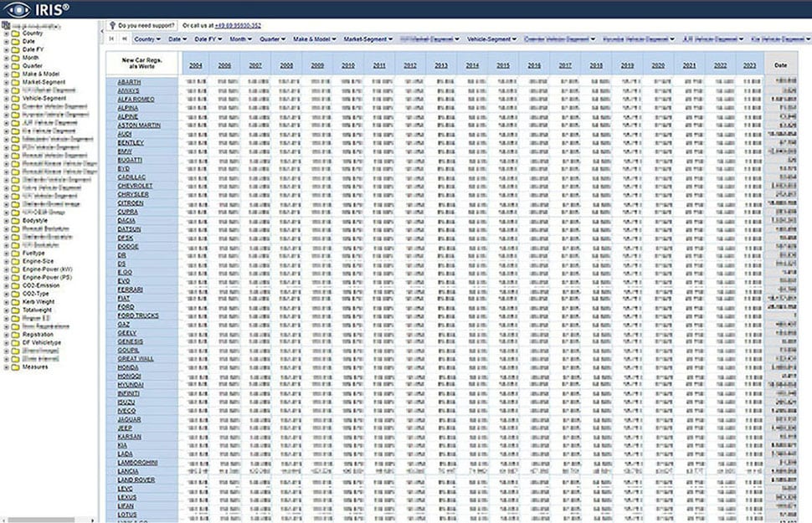Click the support icon beside 'Do you need support?'

pyautogui.click(x=112, y=25)
